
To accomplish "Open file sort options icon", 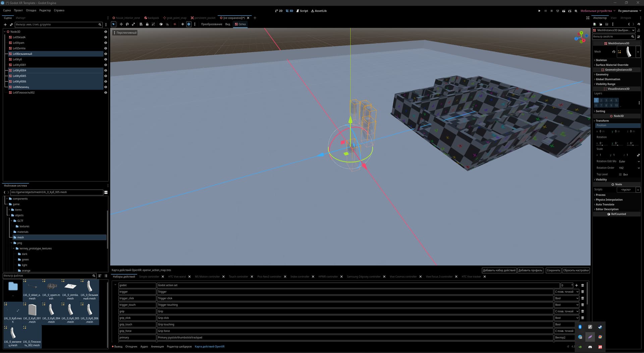I will 100,276.
